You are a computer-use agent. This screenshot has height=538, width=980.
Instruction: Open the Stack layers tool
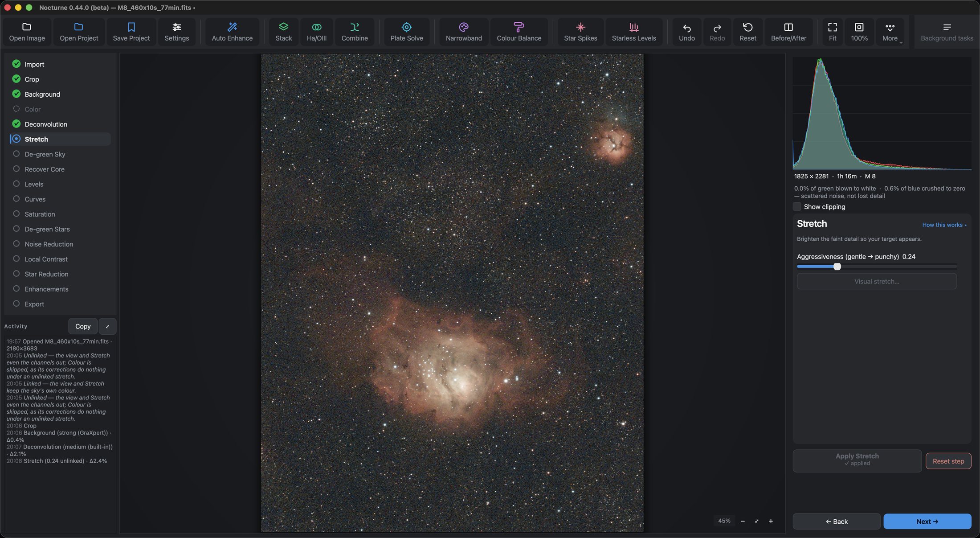pyautogui.click(x=283, y=32)
